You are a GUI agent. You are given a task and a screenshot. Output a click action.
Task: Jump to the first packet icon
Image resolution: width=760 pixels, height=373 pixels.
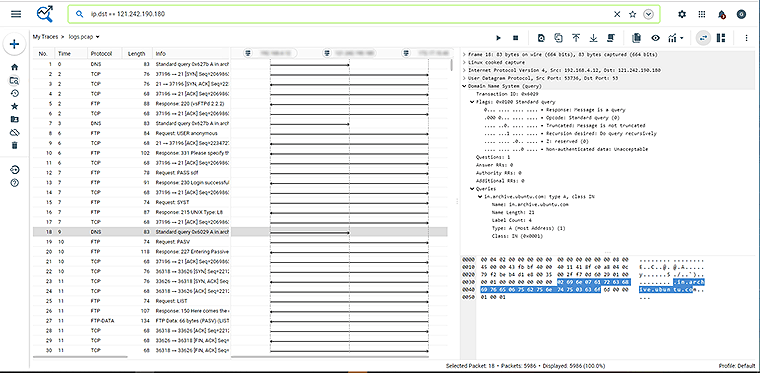(x=576, y=38)
